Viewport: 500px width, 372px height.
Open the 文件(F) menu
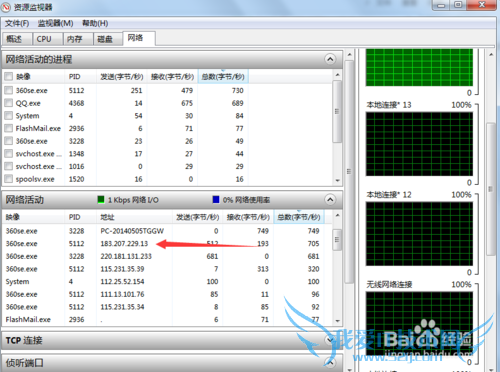[x=17, y=23]
